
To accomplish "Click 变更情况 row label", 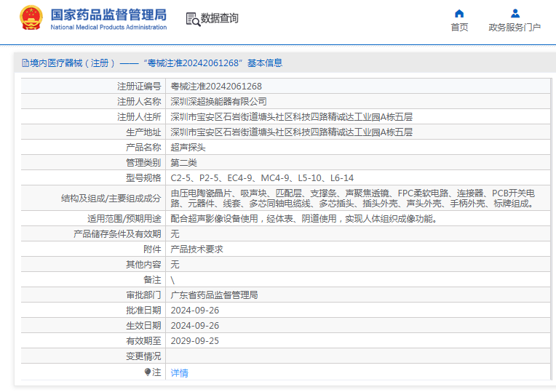I will [143, 356].
